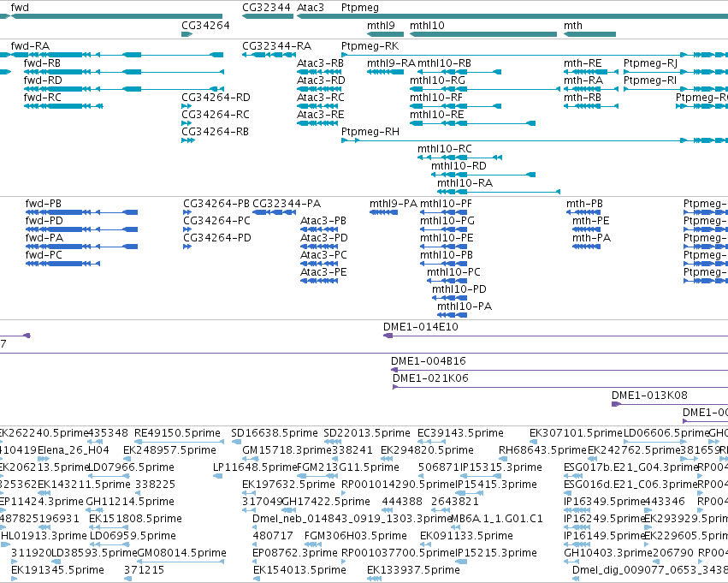This screenshot has width=728, height=583.
Task: Select protein mth-PE
Action: click(586, 229)
